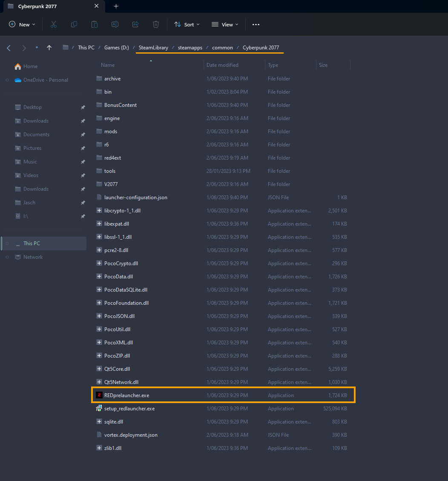Click the Qt5Core.dll file icon
Viewport: 448px width, 481px height.
(x=99, y=369)
